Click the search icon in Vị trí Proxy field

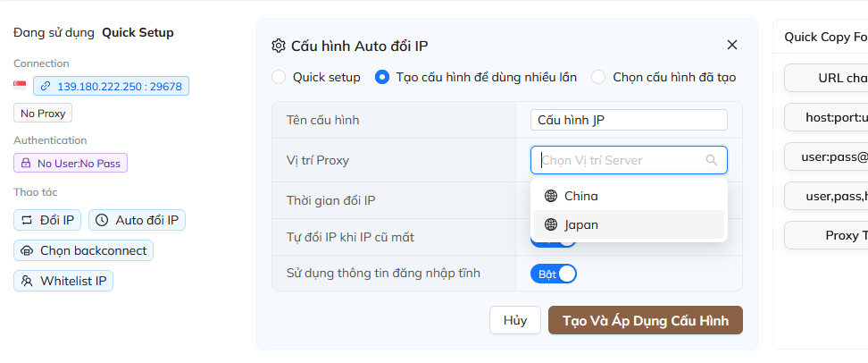pos(712,160)
